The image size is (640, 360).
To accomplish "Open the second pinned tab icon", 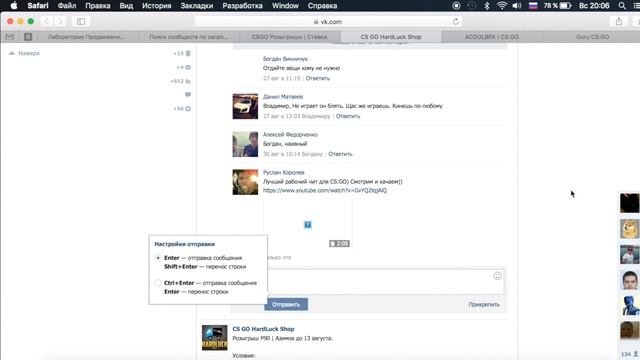I will pyautogui.click(x=28, y=37).
